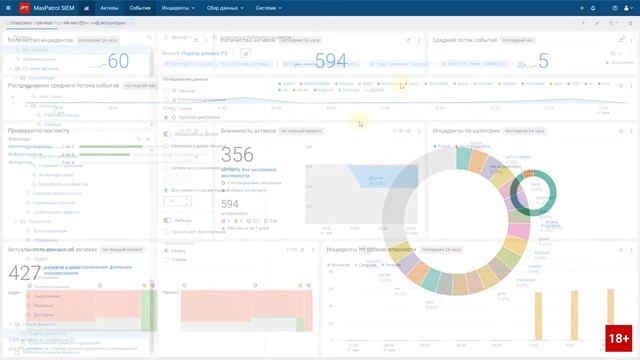Edit the dashboard with the pencil icon

pyautogui.click(x=597, y=23)
